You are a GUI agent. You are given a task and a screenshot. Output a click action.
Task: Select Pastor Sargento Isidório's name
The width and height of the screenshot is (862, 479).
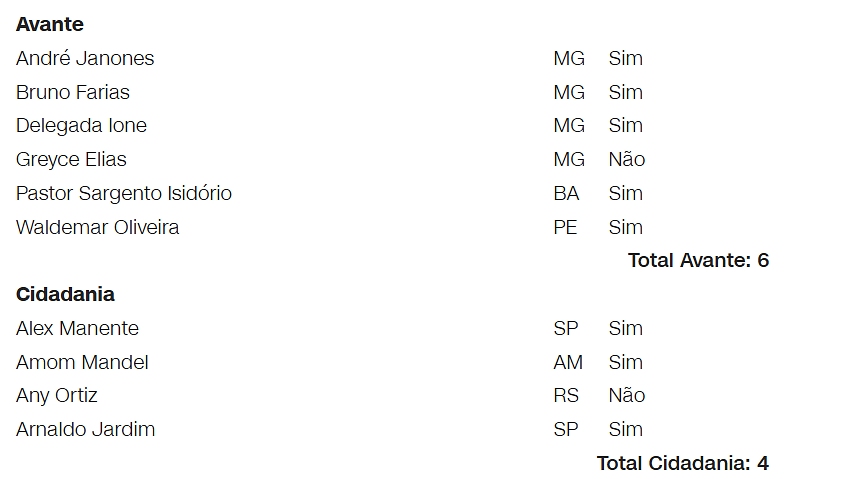(124, 193)
